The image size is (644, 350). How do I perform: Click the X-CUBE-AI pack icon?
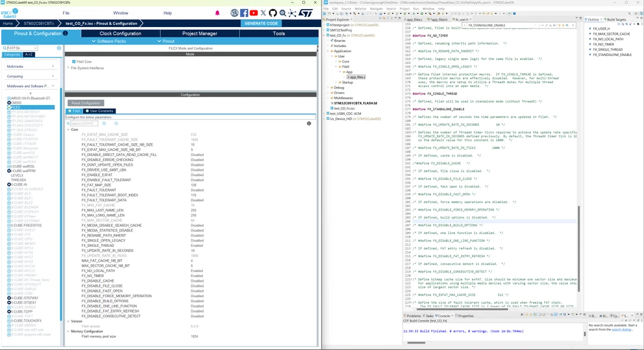(x=9, y=184)
